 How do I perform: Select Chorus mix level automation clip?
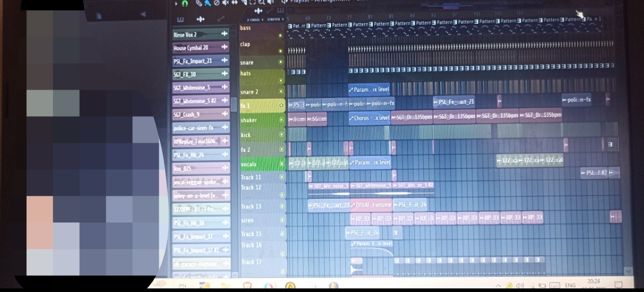pos(369,118)
